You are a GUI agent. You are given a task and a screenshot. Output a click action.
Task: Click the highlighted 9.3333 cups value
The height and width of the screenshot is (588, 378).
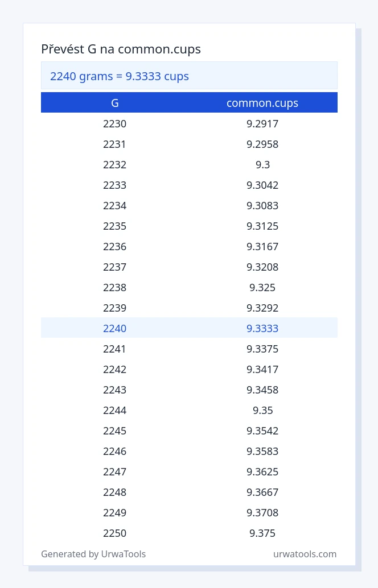coord(262,328)
